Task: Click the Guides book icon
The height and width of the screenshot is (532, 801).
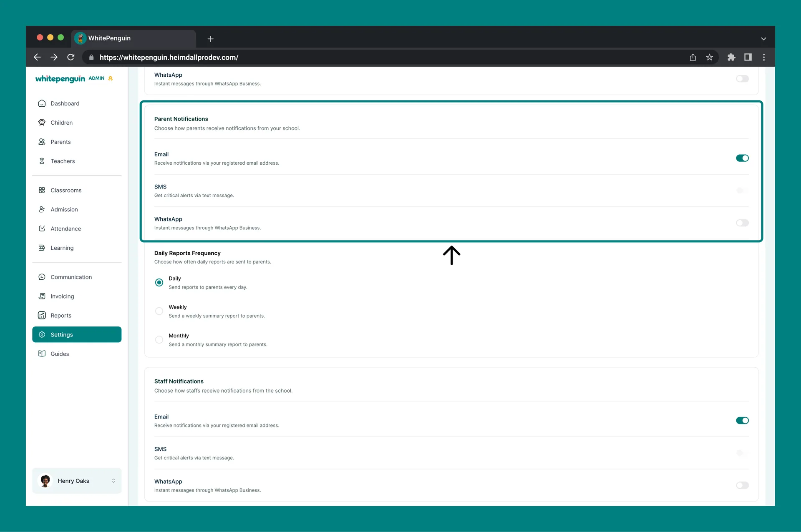Action: coord(42,354)
